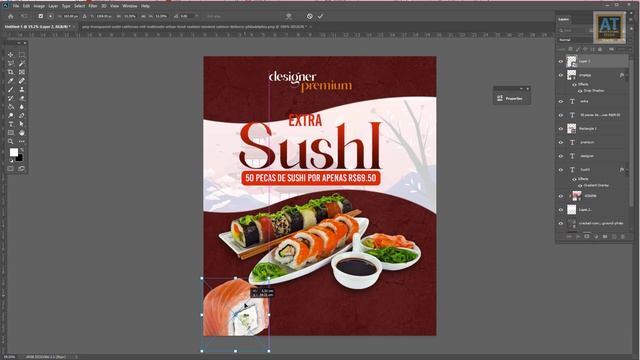Select the Blur tool
640x360 pixels.
point(22,107)
